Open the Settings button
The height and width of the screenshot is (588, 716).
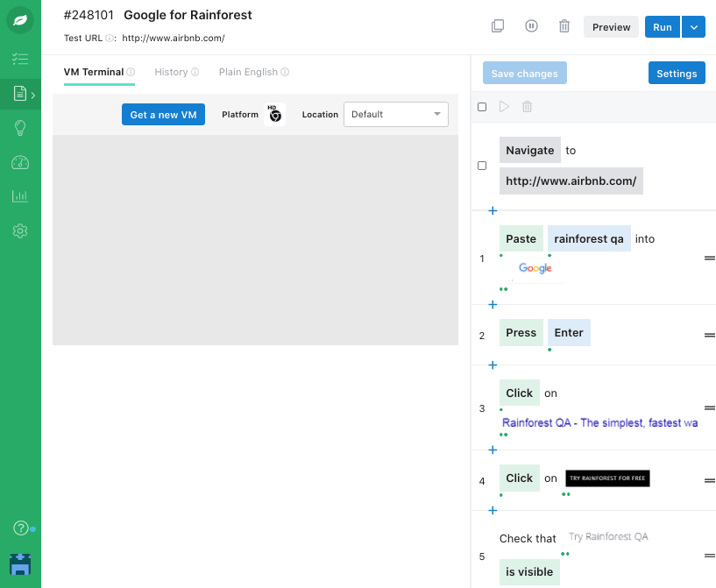point(677,73)
